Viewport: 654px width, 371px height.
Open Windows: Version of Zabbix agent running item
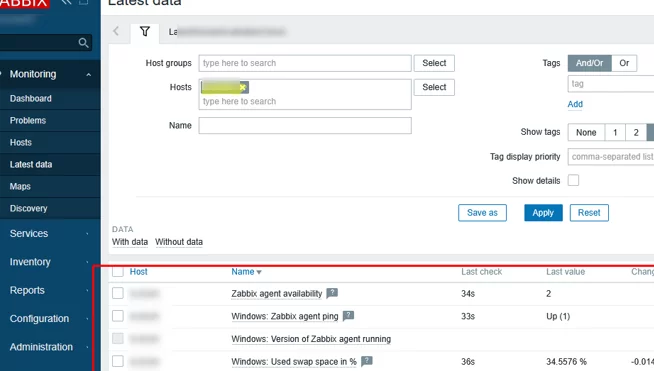[x=311, y=339]
